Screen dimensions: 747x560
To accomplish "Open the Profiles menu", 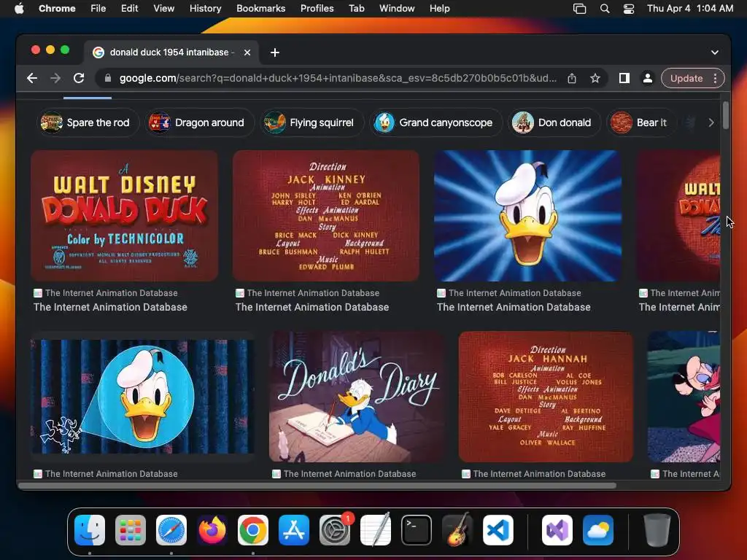I will tap(317, 9).
